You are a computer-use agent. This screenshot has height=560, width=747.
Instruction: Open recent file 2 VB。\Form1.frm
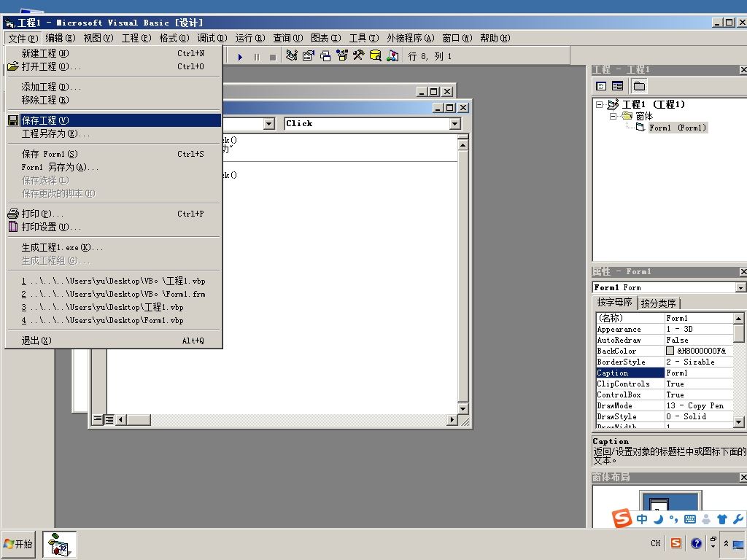114,295
